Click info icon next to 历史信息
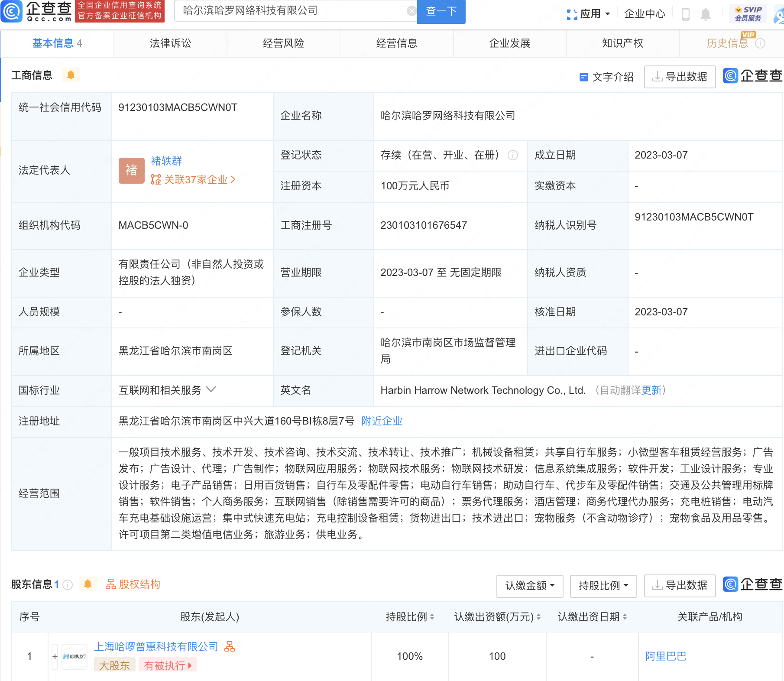Viewport: 784px width, 681px height. 760,43
